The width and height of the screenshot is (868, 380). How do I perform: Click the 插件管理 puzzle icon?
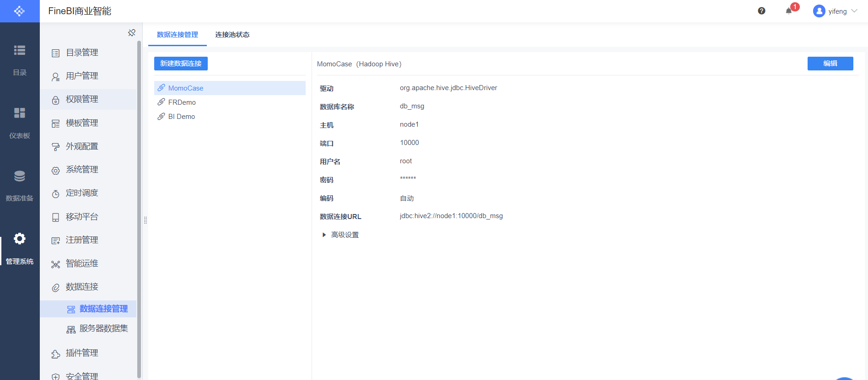tap(55, 353)
